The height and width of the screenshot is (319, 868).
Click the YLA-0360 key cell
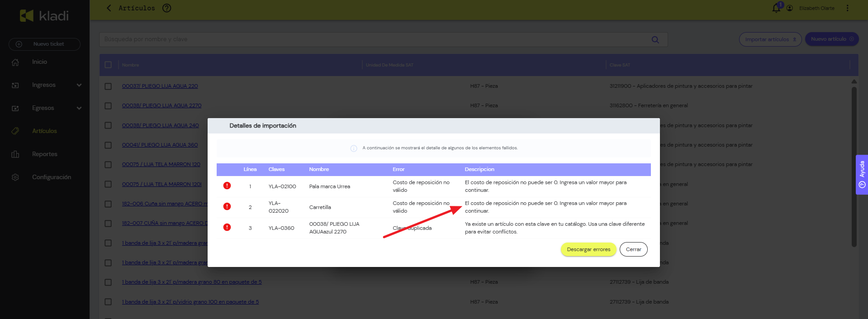281,228
